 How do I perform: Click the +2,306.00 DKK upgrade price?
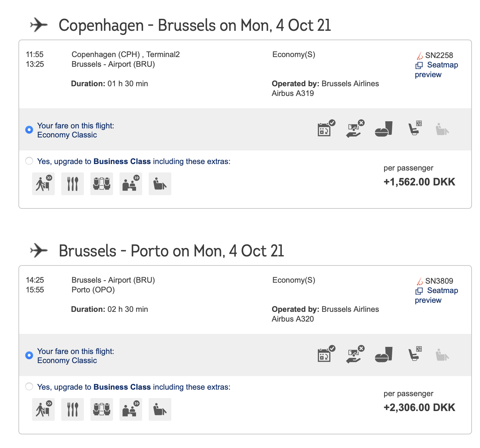tap(419, 407)
